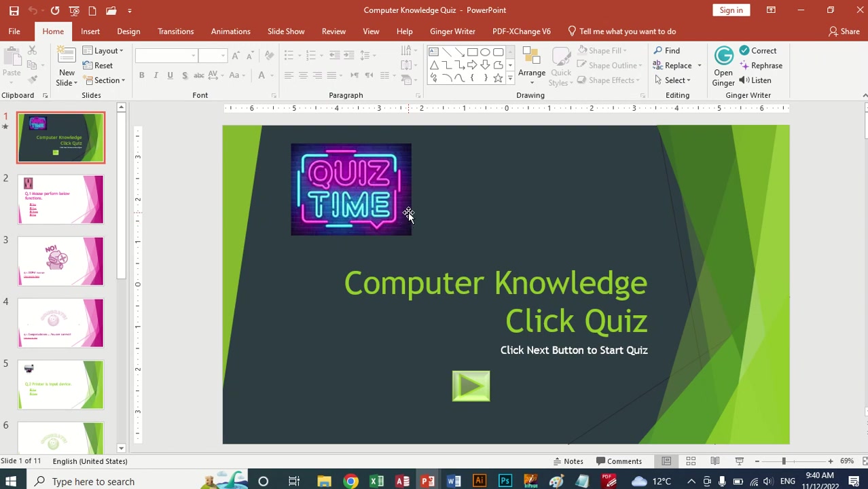Click the green Next arrow action button on the slide
This screenshot has height=489, width=868.
click(471, 386)
